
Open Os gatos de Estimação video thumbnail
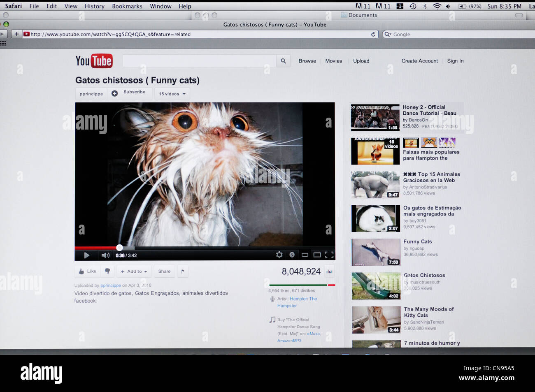click(376, 218)
